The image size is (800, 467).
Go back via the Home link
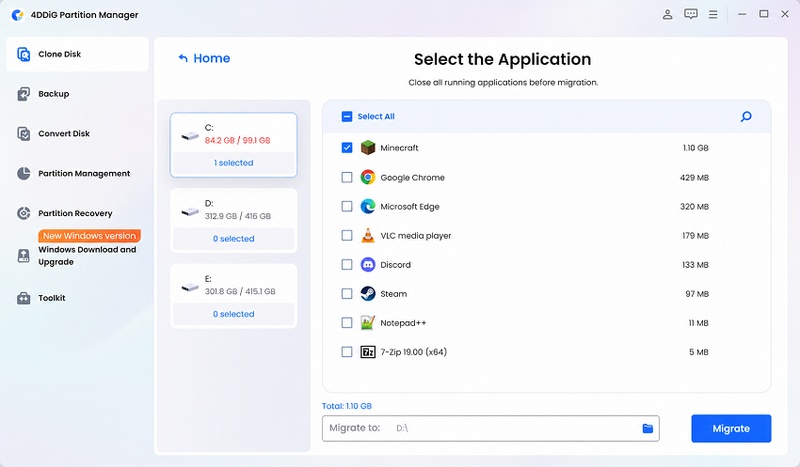(212, 58)
